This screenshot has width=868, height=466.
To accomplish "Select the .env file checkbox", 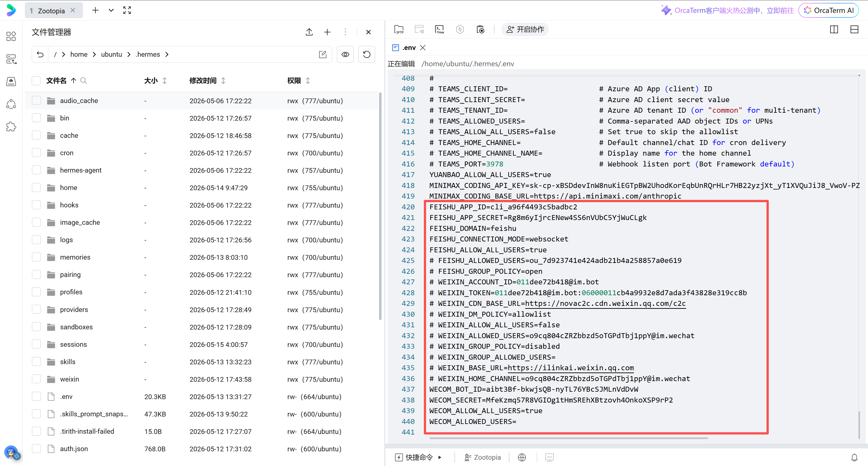I will coord(36,396).
